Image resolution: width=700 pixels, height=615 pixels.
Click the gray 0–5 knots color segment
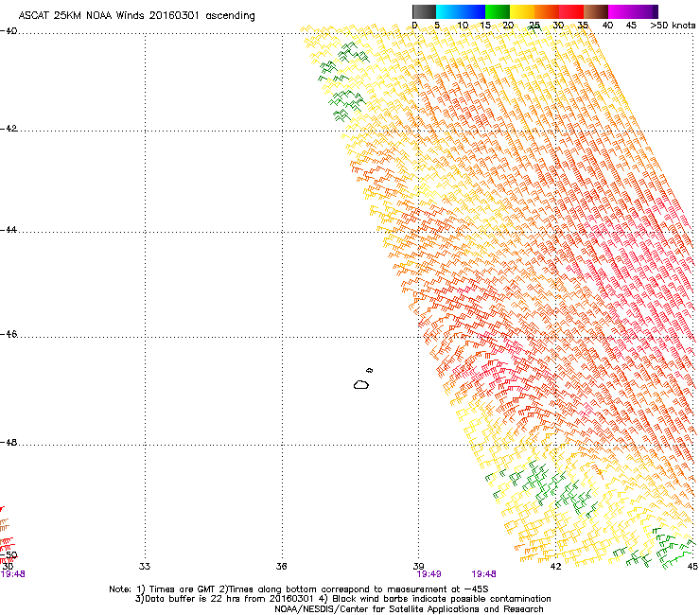(424, 11)
